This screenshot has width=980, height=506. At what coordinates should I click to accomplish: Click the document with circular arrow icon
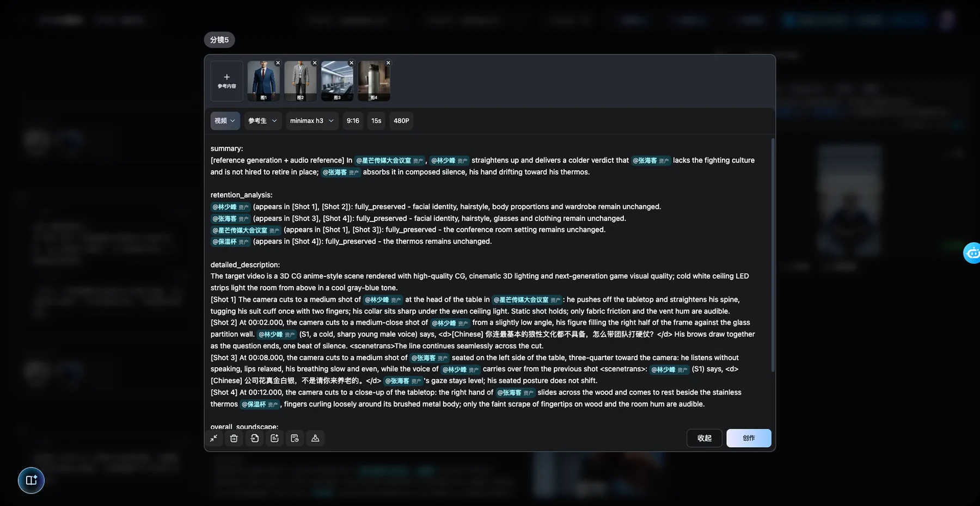point(254,438)
